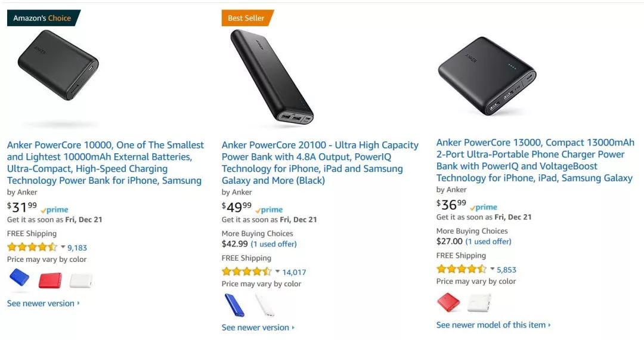Click the star rating of PowerCore 13000

[x=462, y=269]
